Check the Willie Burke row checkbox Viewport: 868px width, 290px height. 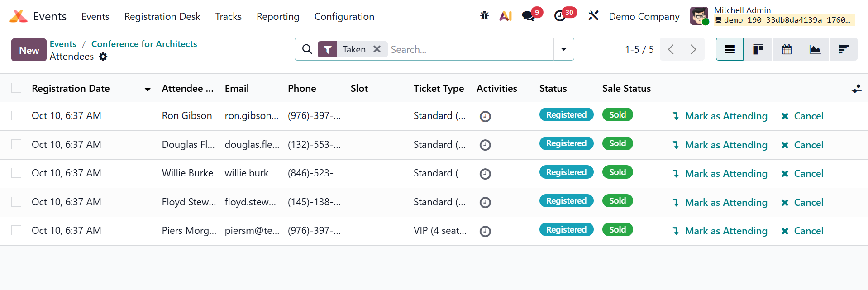click(16, 173)
